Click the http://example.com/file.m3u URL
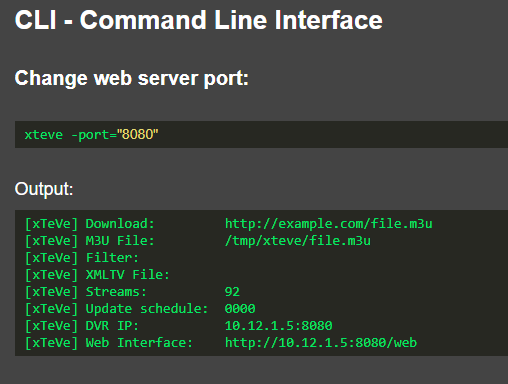This screenshot has height=384, width=508. point(329,224)
